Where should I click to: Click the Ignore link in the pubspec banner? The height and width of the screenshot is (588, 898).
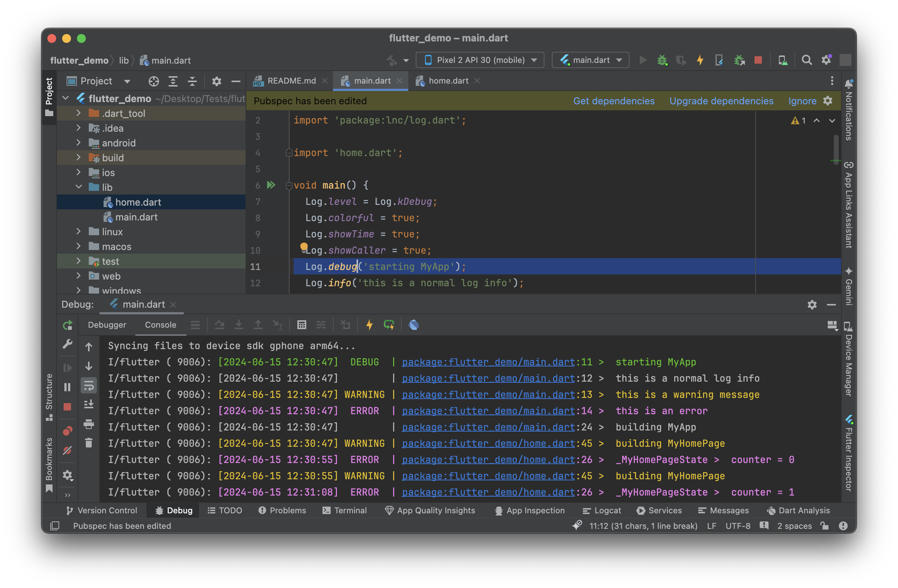click(x=802, y=101)
